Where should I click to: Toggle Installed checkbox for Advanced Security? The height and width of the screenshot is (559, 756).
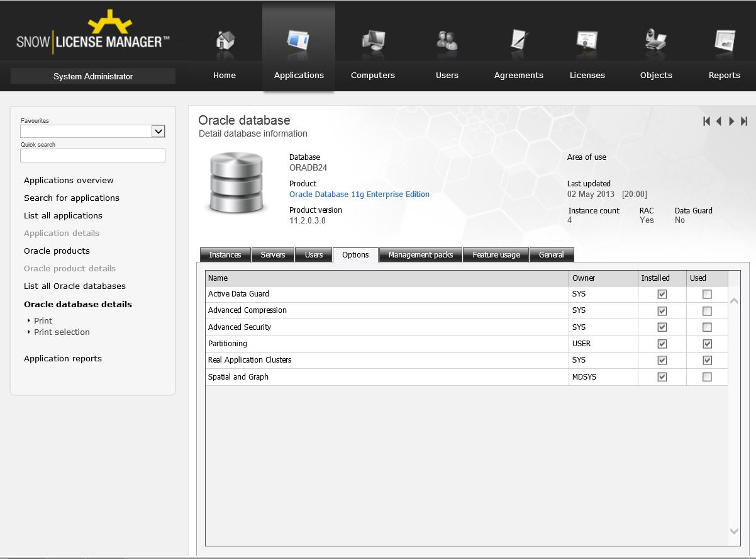(662, 327)
